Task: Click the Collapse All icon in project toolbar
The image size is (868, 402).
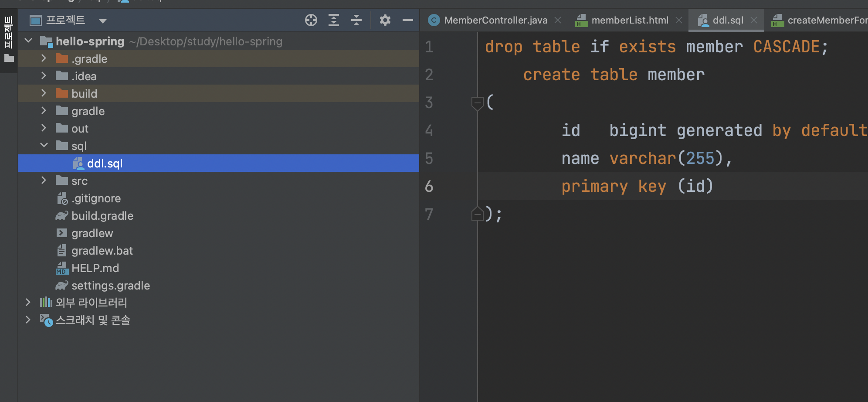Action: pos(356,20)
